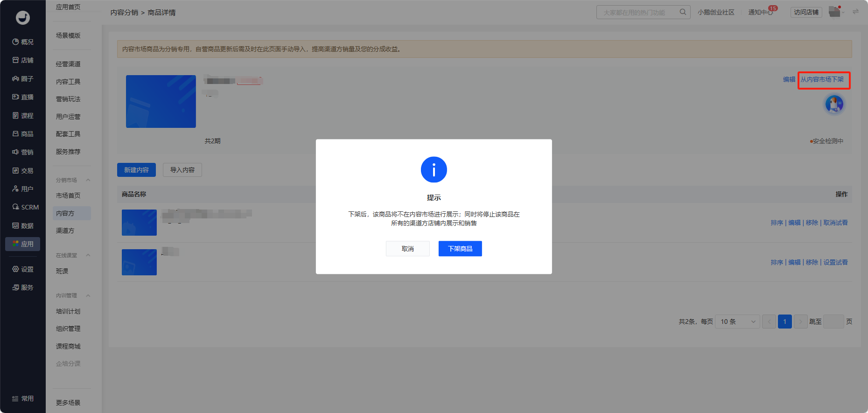Open 服务 services section
This screenshot has height=413, width=868.
pos(23,287)
